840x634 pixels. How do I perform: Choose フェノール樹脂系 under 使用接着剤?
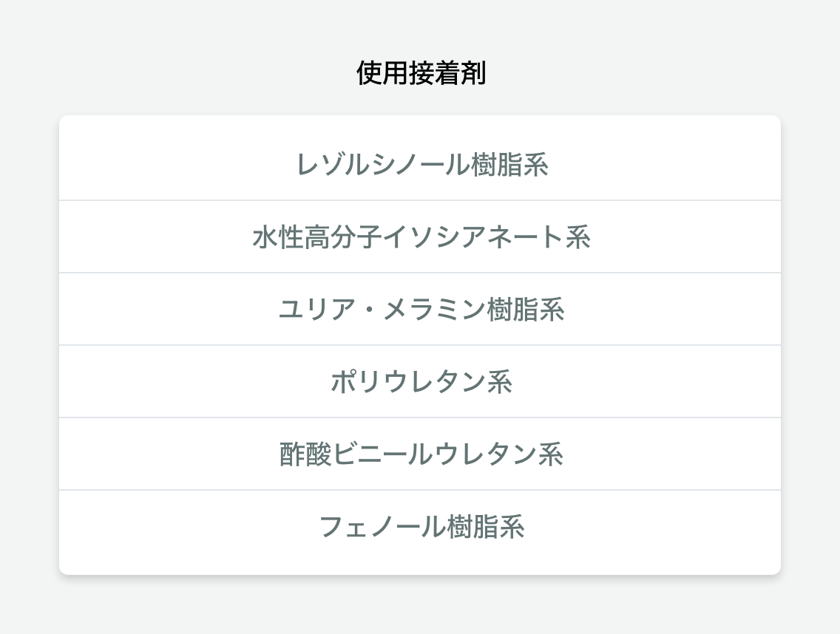(x=420, y=528)
